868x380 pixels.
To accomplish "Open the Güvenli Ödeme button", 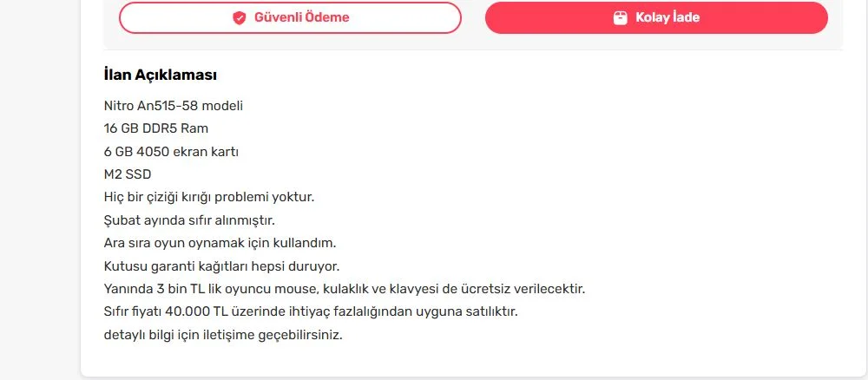I will tap(290, 17).
